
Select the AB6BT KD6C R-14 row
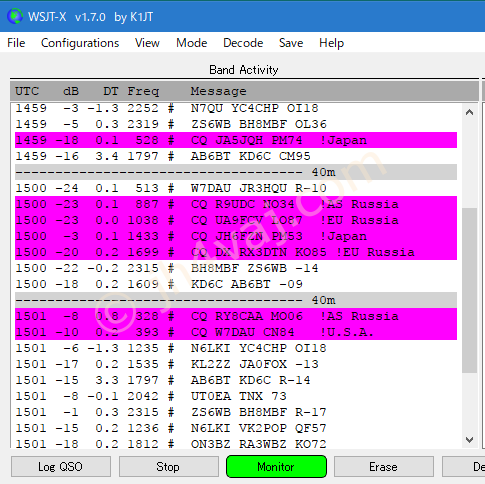click(236, 380)
